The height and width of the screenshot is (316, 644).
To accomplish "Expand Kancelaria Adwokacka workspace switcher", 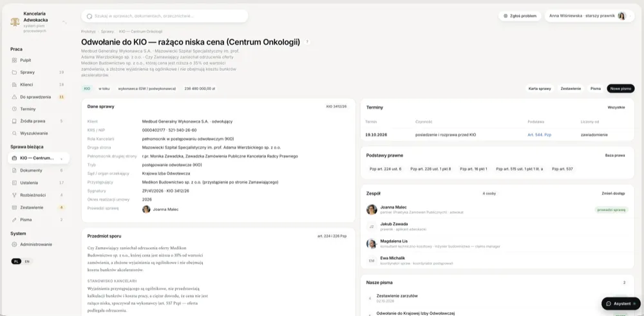I will click(64, 22).
